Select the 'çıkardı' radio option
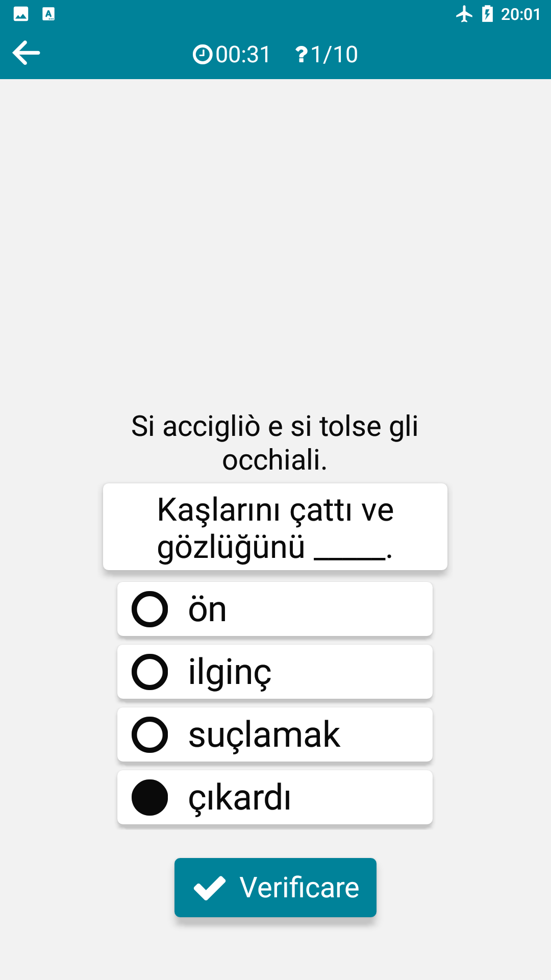The image size is (551, 980). pyautogui.click(x=150, y=797)
